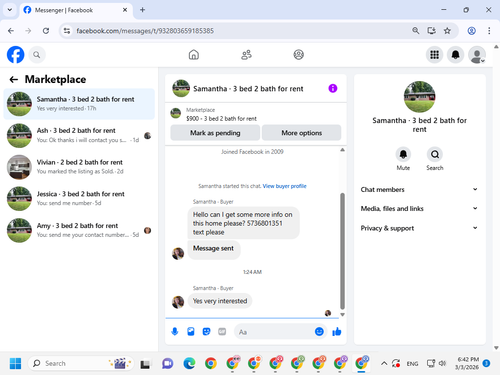Mark the listing as pending
This screenshot has width=500, height=375.
click(x=215, y=133)
